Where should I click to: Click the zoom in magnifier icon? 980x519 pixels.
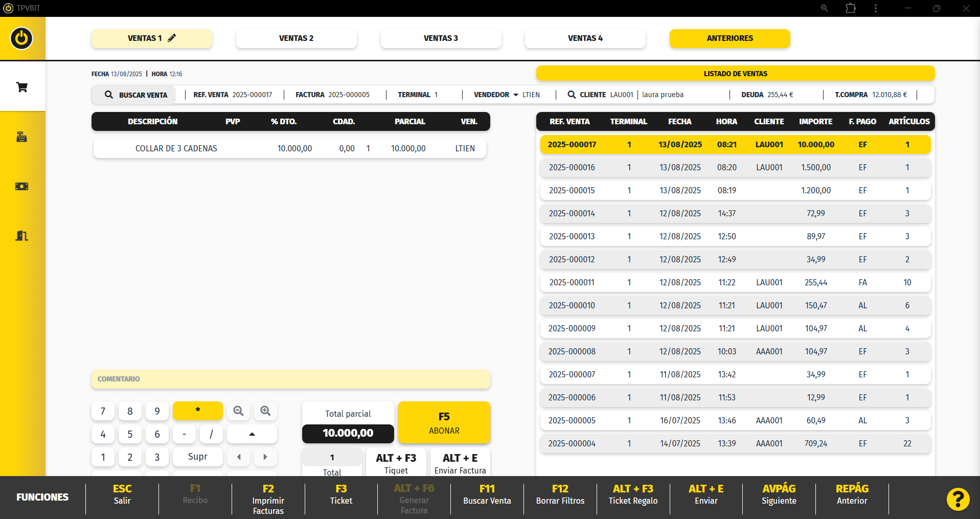pyautogui.click(x=265, y=411)
